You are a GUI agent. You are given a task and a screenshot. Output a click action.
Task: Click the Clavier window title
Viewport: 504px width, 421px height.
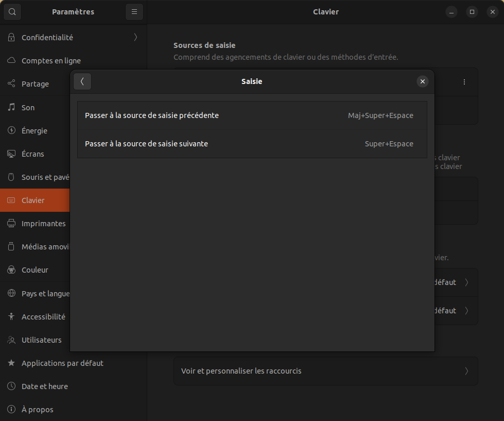point(326,12)
